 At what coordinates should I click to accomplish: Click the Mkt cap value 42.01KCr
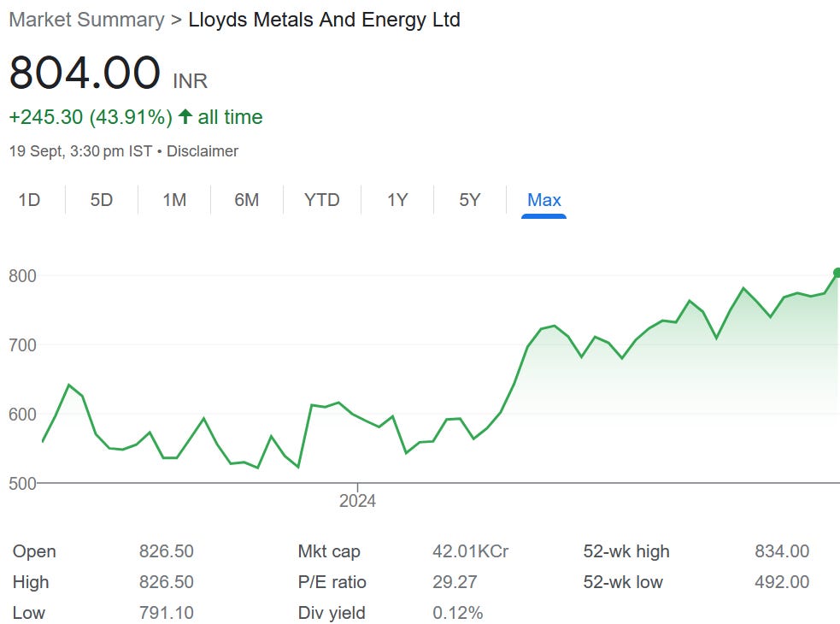[470, 551]
